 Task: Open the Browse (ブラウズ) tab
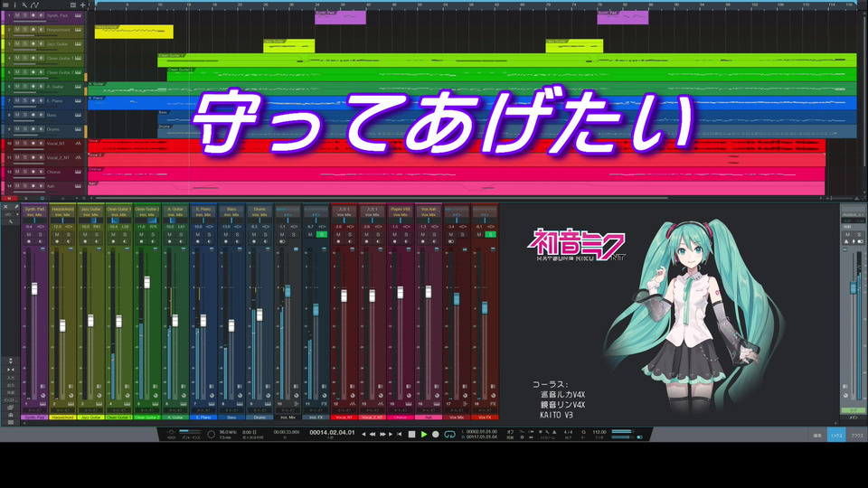click(857, 436)
